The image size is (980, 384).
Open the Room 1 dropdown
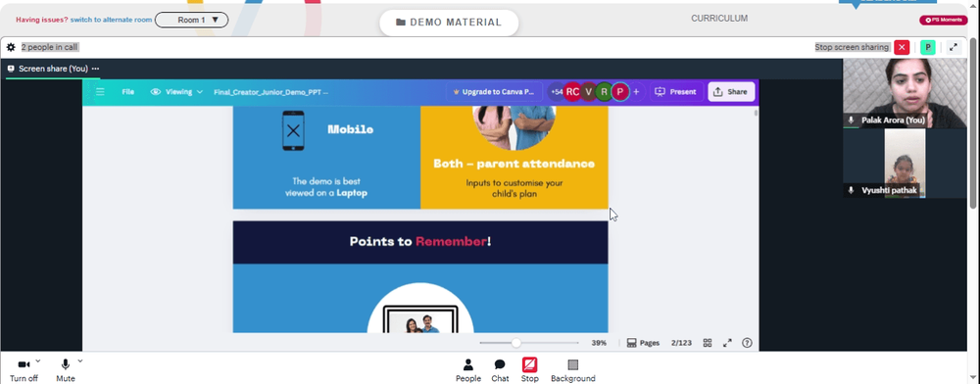(191, 20)
